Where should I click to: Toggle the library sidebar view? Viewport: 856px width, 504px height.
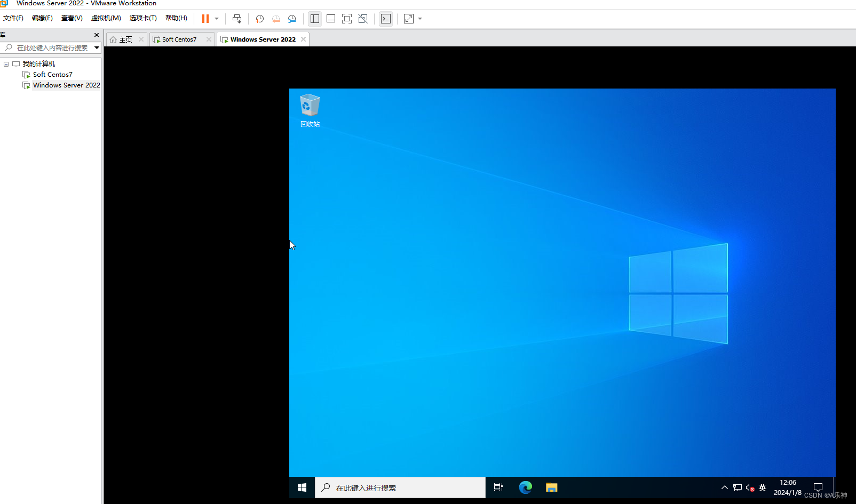[315, 19]
